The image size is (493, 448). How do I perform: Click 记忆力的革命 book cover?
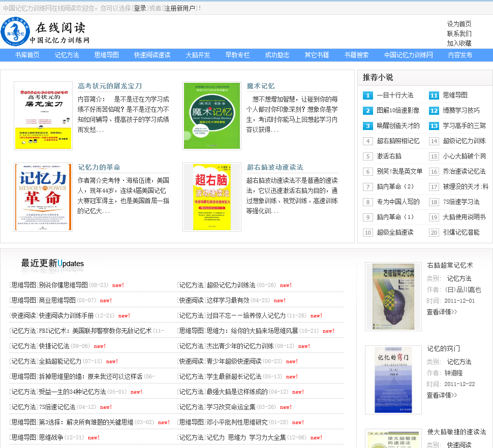tap(43, 197)
